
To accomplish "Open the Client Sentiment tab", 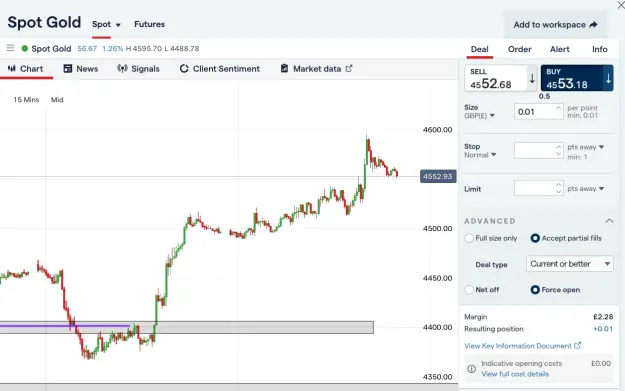I will click(x=220, y=69).
